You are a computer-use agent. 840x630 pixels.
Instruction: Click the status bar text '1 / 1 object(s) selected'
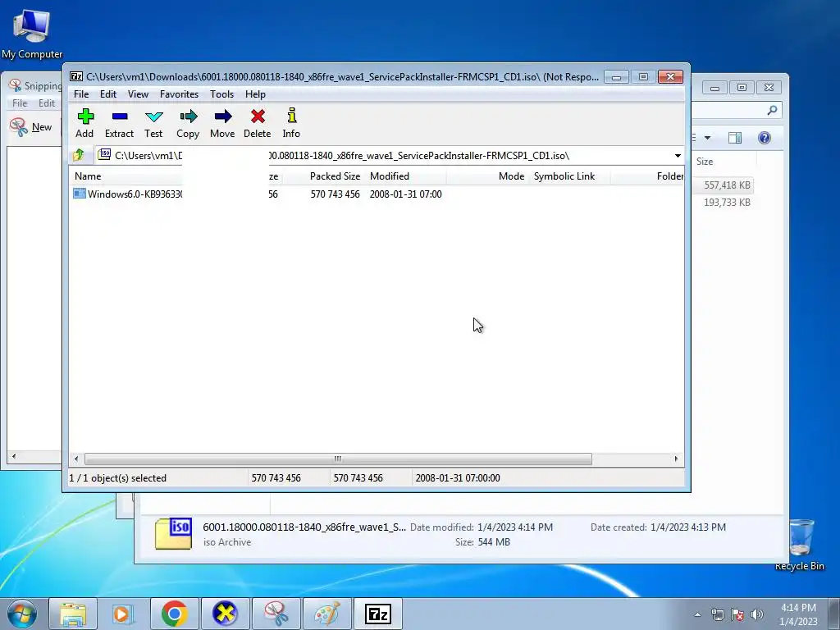click(118, 478)
